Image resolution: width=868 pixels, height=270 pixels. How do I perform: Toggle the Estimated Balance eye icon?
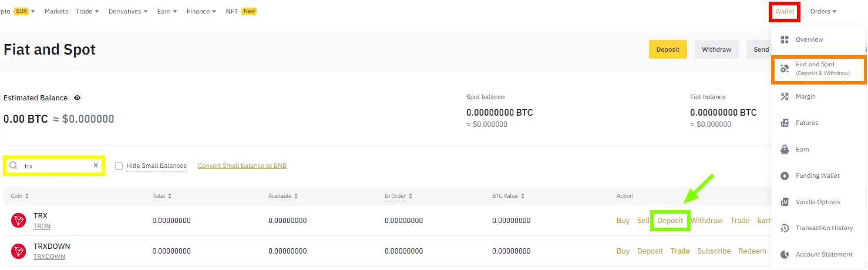click(78, 98)
